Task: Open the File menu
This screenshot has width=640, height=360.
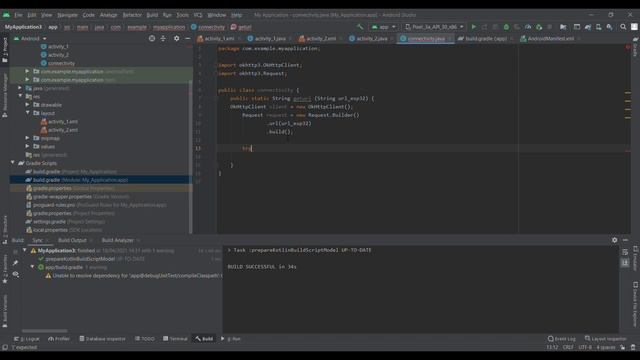Action: pyautogui.click(x=18, y=15)
